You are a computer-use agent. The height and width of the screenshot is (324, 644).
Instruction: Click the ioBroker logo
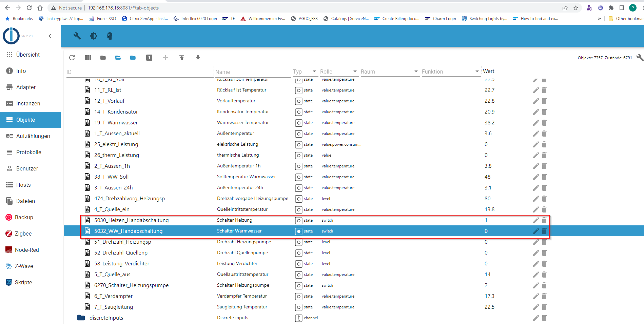coord(11,36)
